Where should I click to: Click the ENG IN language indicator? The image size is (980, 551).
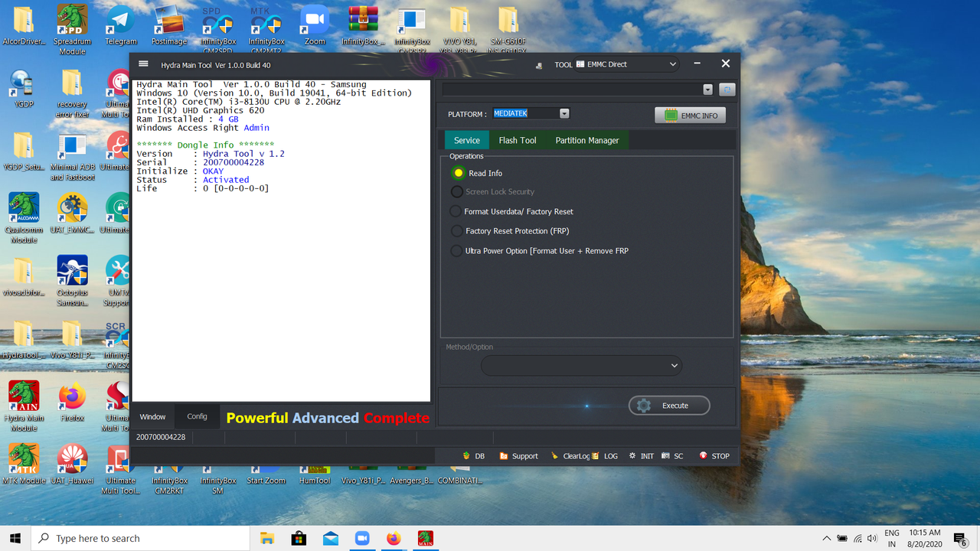pos(892,538)
